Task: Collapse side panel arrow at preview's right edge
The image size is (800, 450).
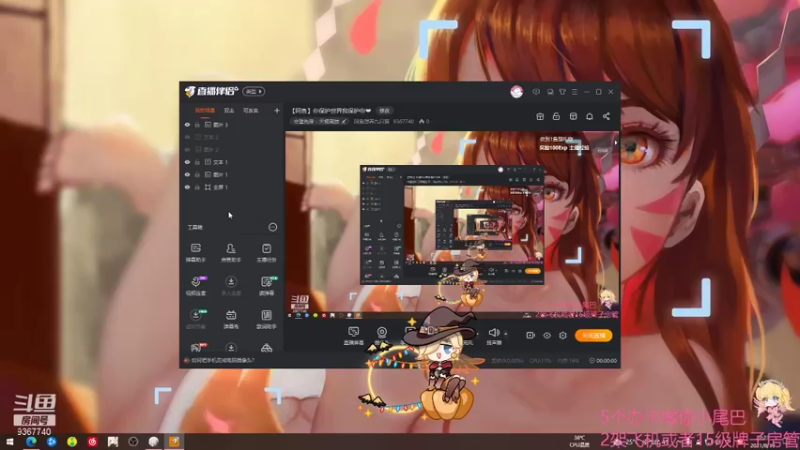Action: tap(616, 143)
